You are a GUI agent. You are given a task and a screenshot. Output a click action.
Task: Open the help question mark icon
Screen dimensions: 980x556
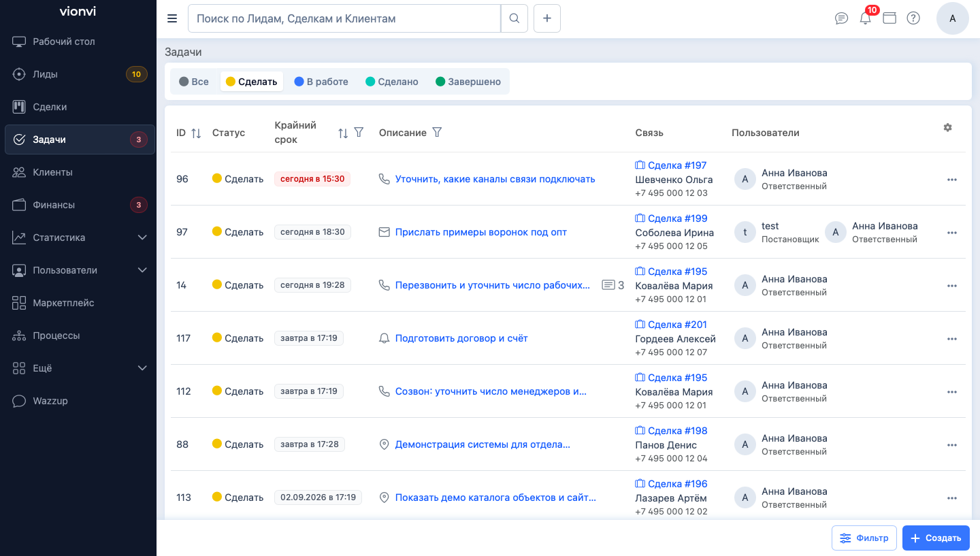tap(913, 18)
